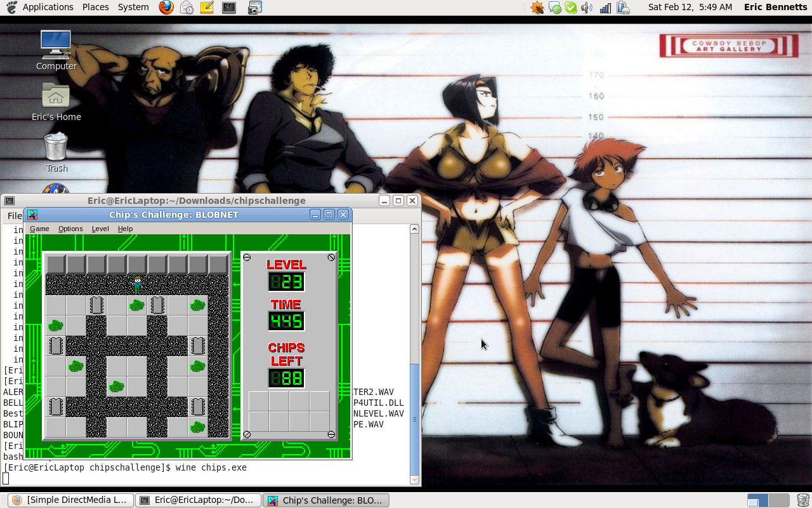
Task: Click the battery power tray icon
Action: pos(623,8)
